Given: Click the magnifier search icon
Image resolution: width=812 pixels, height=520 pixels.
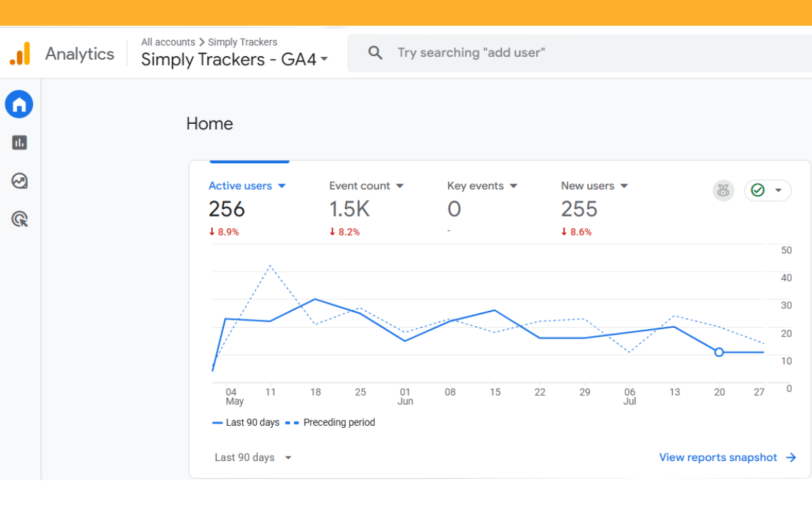Looking at the screenshot, I should [x=376, y=53].
